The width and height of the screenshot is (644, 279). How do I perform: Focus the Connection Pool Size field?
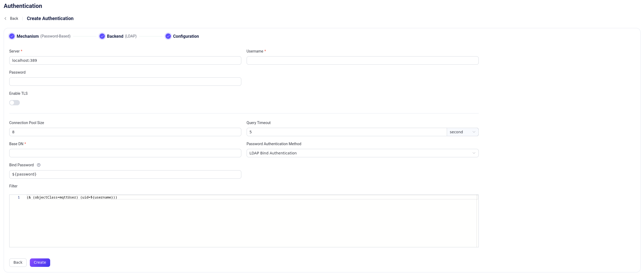point(125,132)
